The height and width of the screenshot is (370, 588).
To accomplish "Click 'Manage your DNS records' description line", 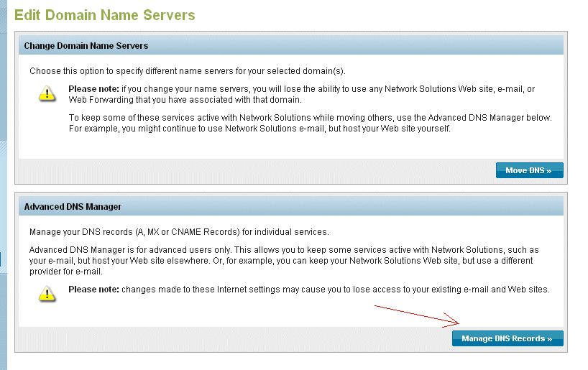I will click(178, 232).
